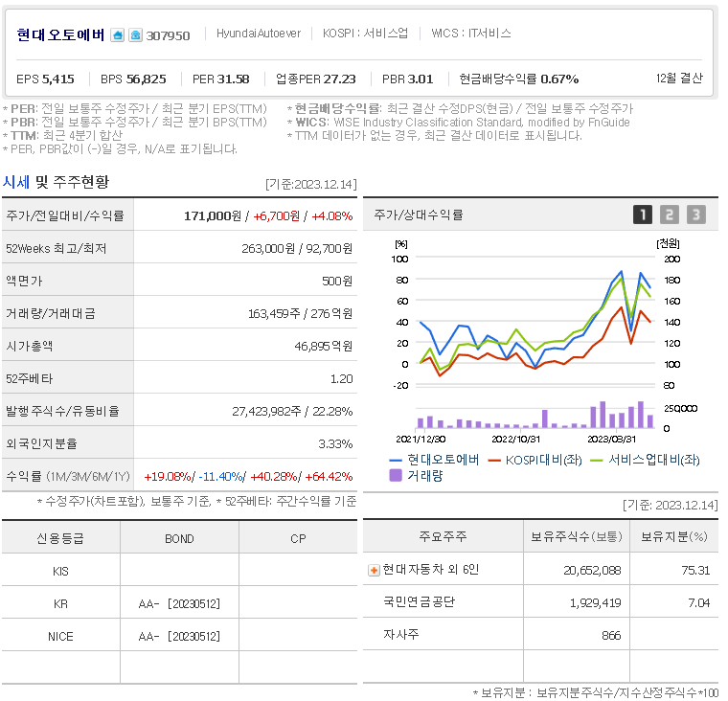Click the phone icon beside stock code 307950

pyautogui.click(x=135, y=35)
